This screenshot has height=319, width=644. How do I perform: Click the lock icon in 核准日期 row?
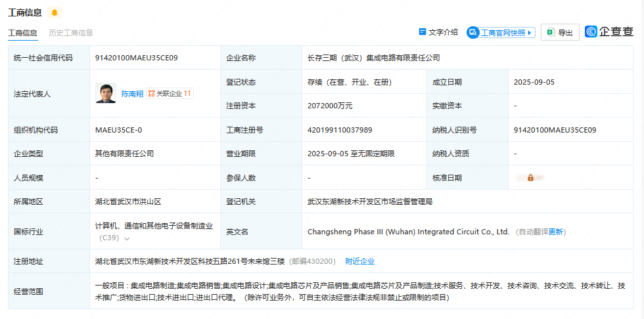click(x=530, y=178)
